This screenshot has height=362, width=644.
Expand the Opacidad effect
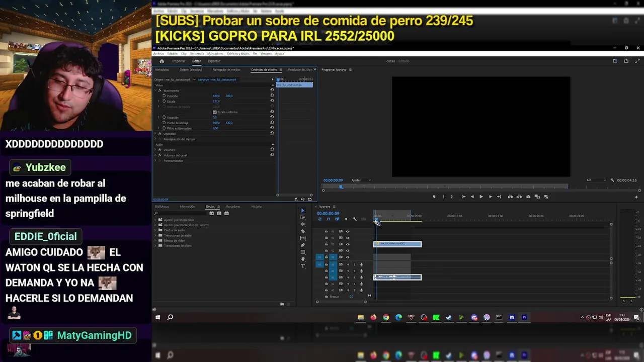coord(155,134)
